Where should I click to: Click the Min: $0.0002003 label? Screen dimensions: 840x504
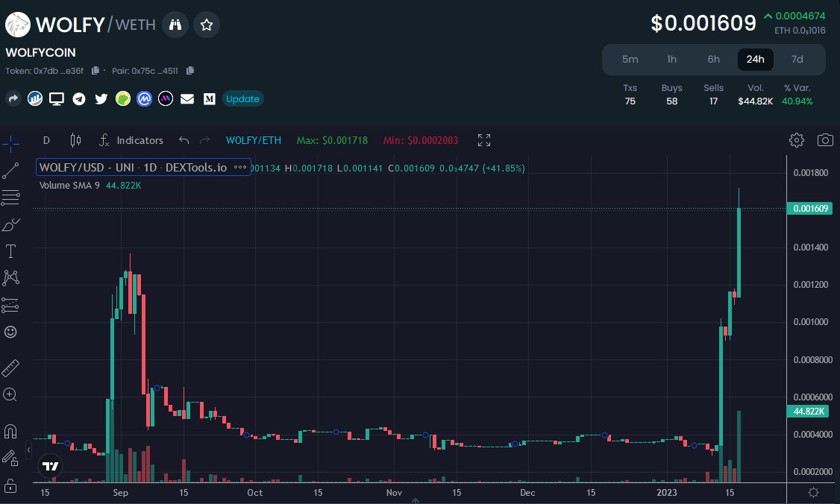421,140
